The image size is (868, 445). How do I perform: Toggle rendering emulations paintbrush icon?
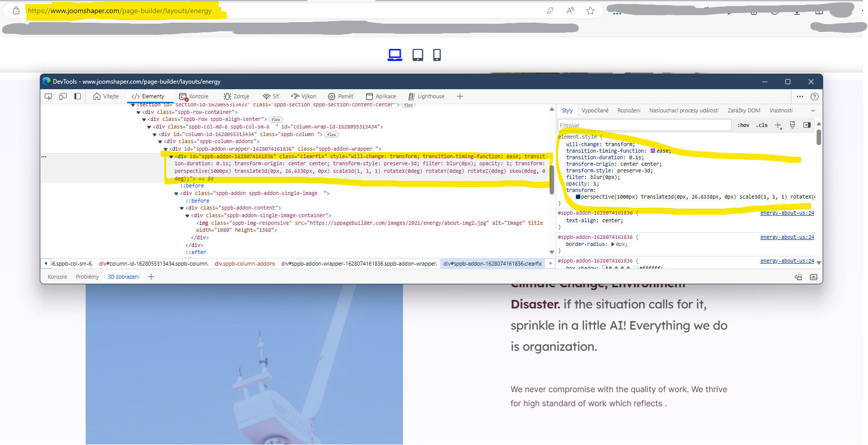792,125
